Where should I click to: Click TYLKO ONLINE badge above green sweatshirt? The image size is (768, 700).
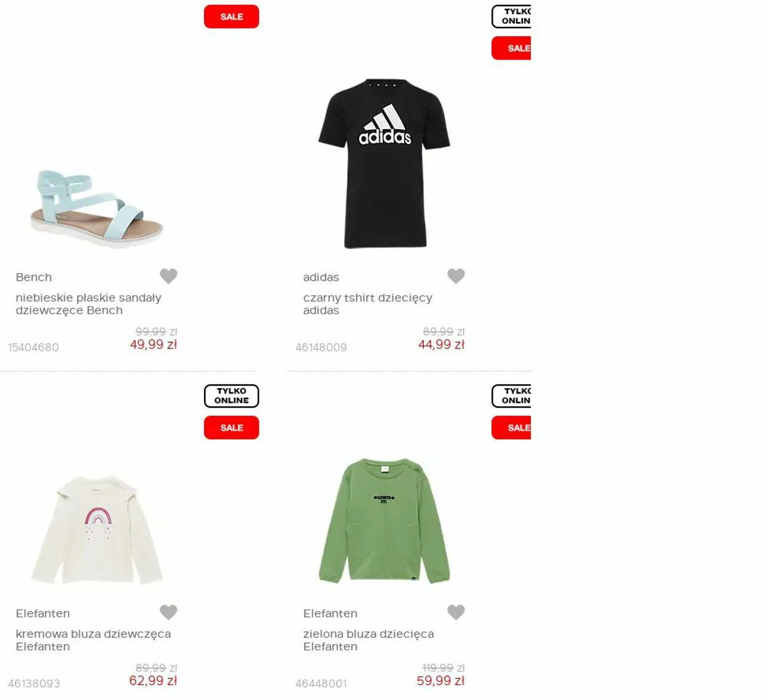511,396
